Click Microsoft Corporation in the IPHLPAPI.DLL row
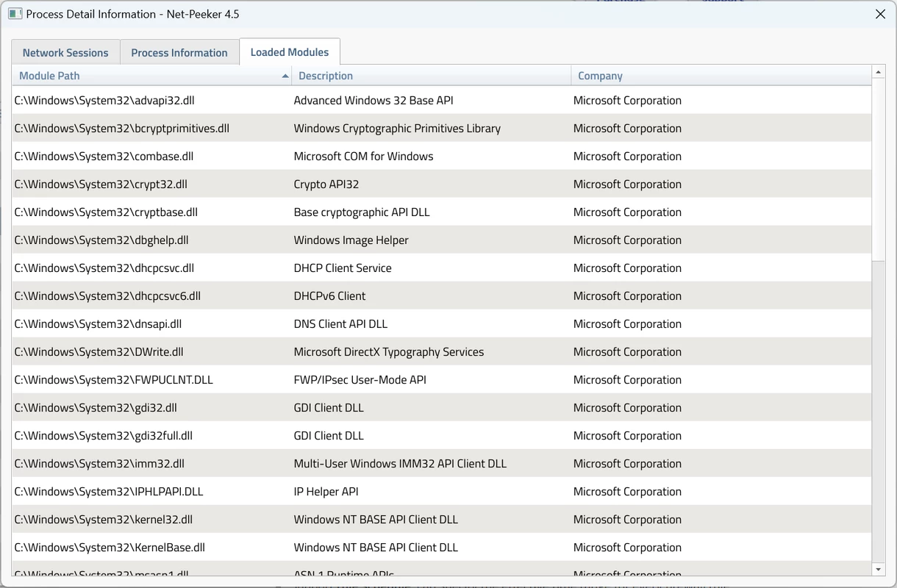Image resolution: width=897 pixels, height=588 pixels. 627,492
